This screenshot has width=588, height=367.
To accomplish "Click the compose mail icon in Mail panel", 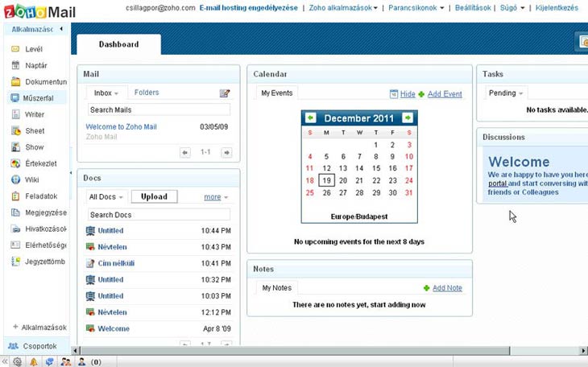I will point(225,93).
